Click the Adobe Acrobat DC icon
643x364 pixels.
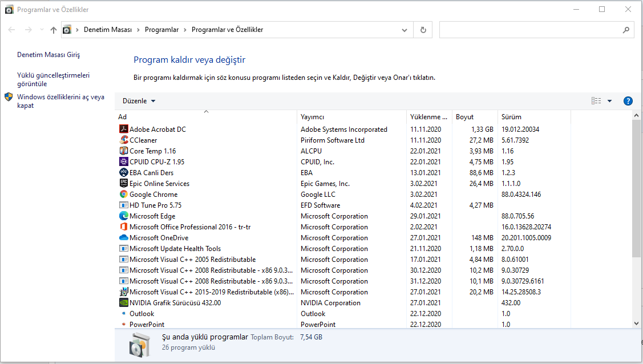tap(123, 130)
